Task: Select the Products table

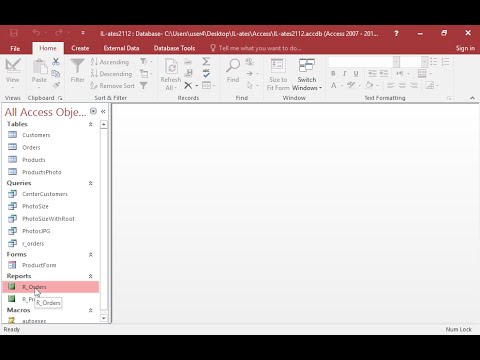Action: [51, 160]
